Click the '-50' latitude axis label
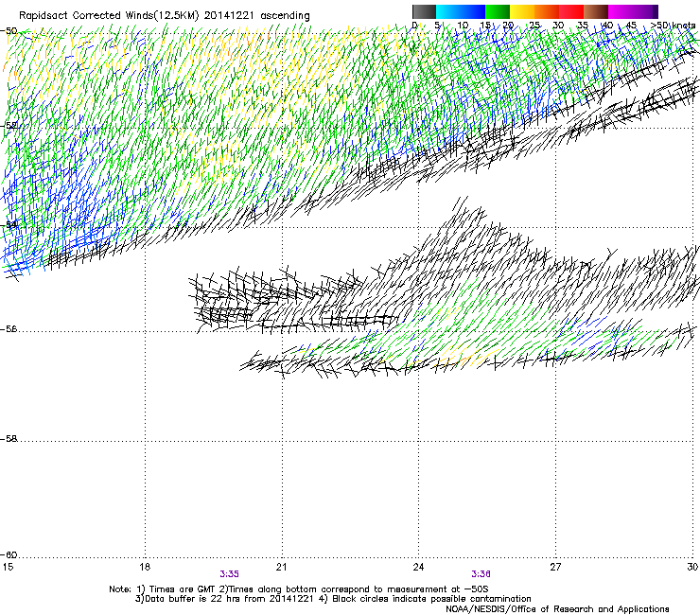Viewport: 700px width, 615px height. [9, 31]
